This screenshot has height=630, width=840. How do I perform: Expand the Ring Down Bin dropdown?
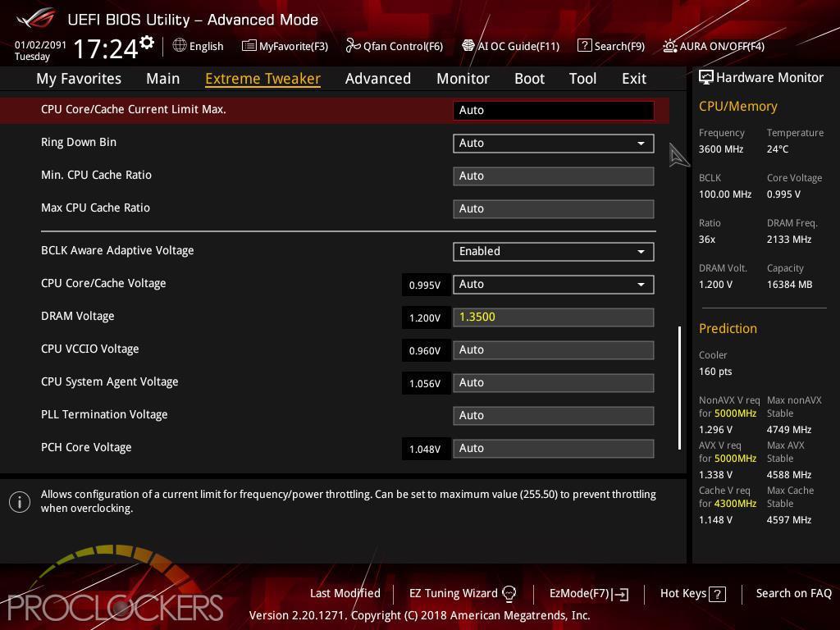click(x=554, y=144)
